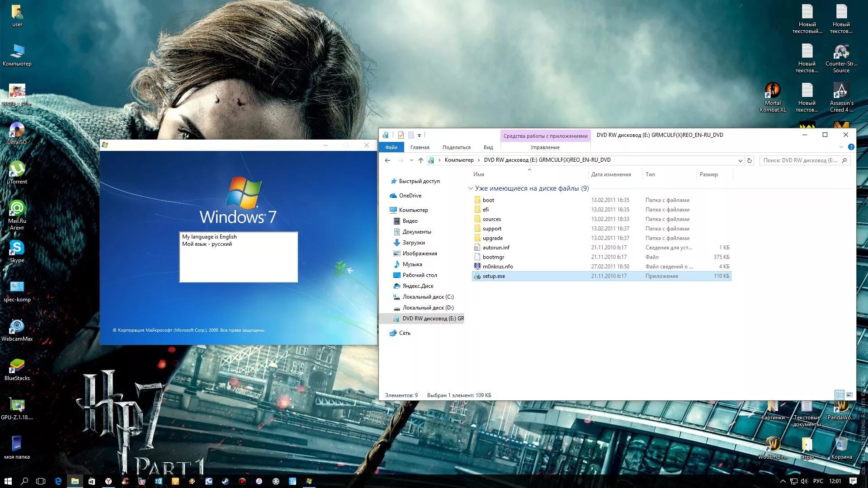
Task: Click the 'Вид' ribbon tab in Explorer
Action: click(488, 146)
